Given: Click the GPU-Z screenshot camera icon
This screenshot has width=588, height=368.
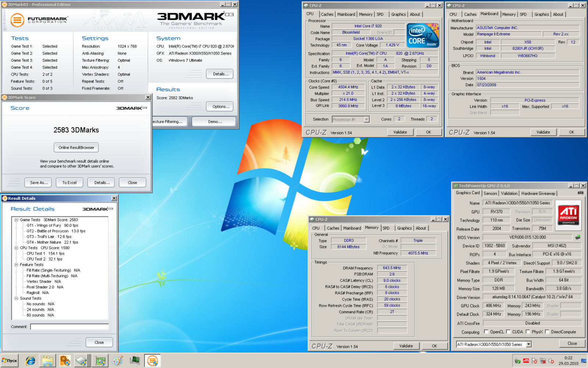Looking at the screenshot, I should click(x=580, y=193).
